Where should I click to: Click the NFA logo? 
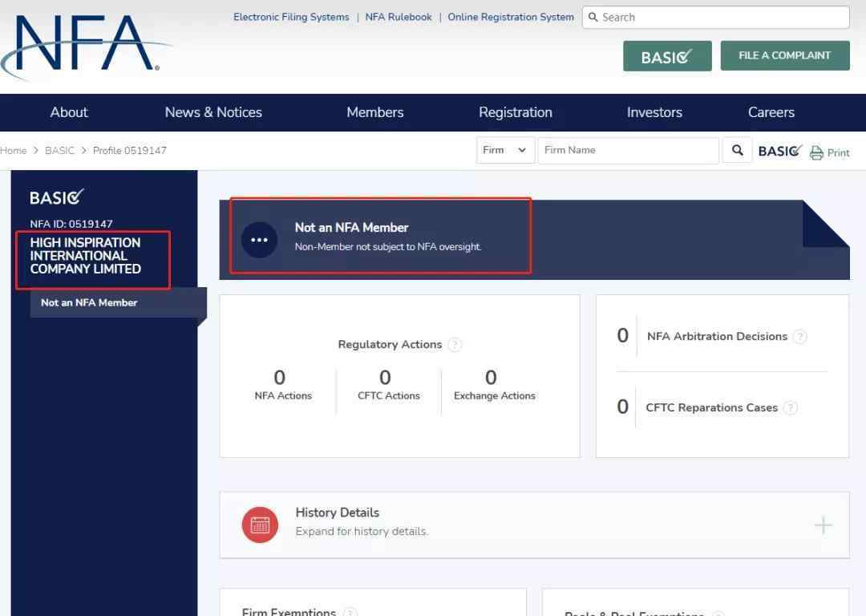pyautogui.click(x=86, y=47)
